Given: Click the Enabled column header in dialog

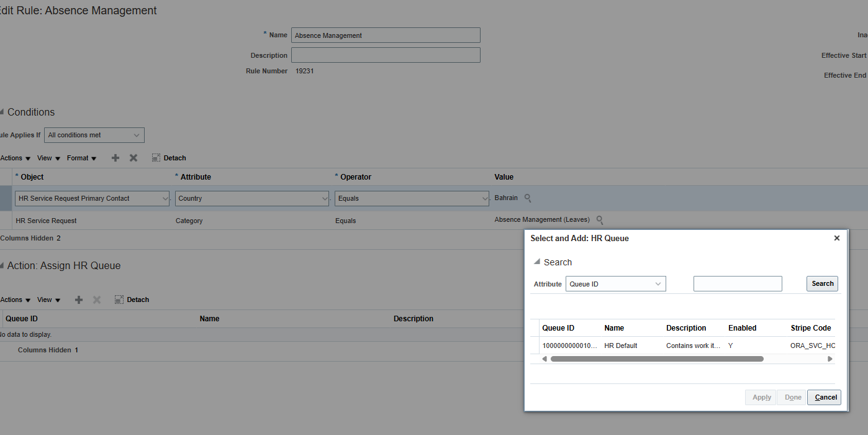Looking at the screenshot, I should [743, 328].
